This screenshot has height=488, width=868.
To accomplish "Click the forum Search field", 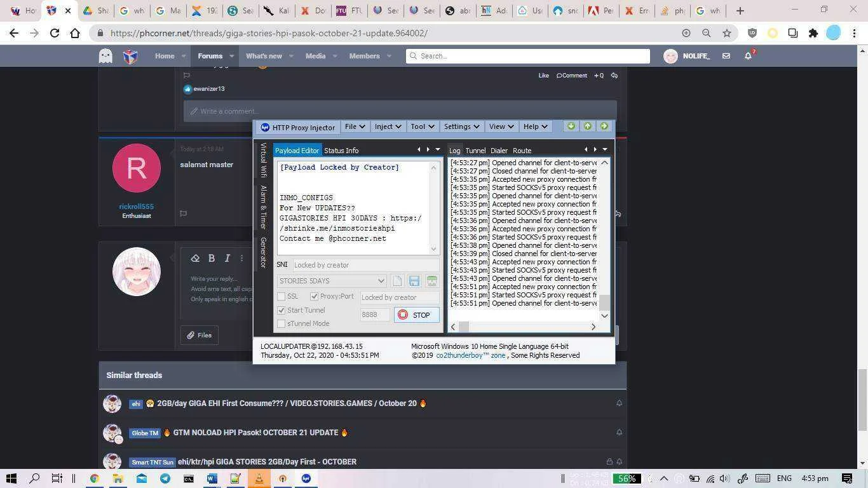I will pyautogui.click(x=528, y=56).
